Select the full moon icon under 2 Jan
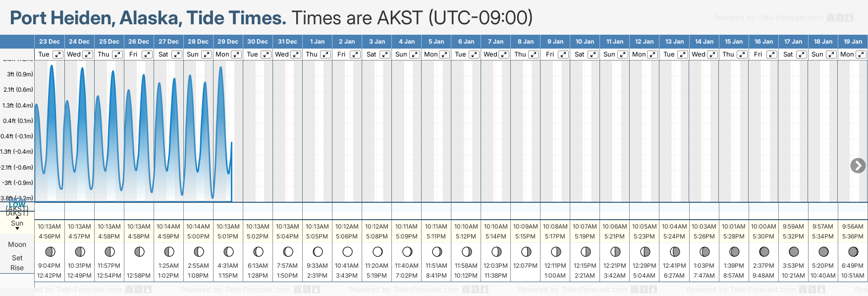Viewport: 868px width, 296px height. (x=347, y=252)
